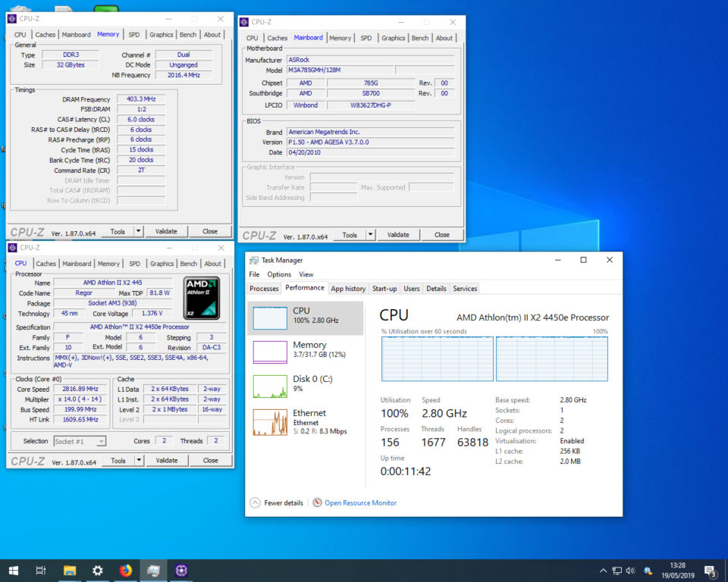Open File menu in Task Manager
Image resolution: width=728 pixels, height=582 pixels.
tap(255, 274)
